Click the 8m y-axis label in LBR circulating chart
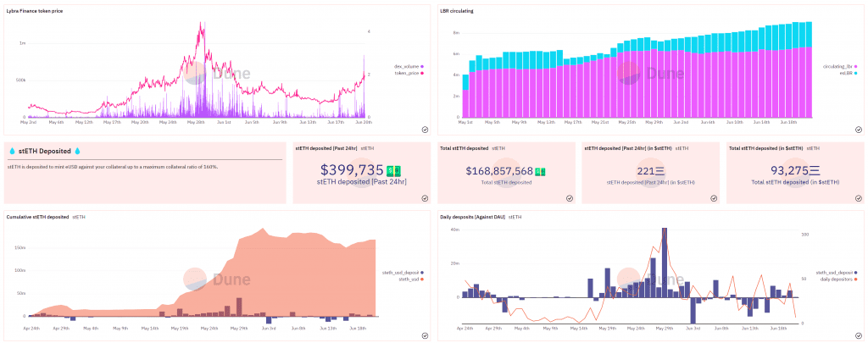 click(457, 33)
